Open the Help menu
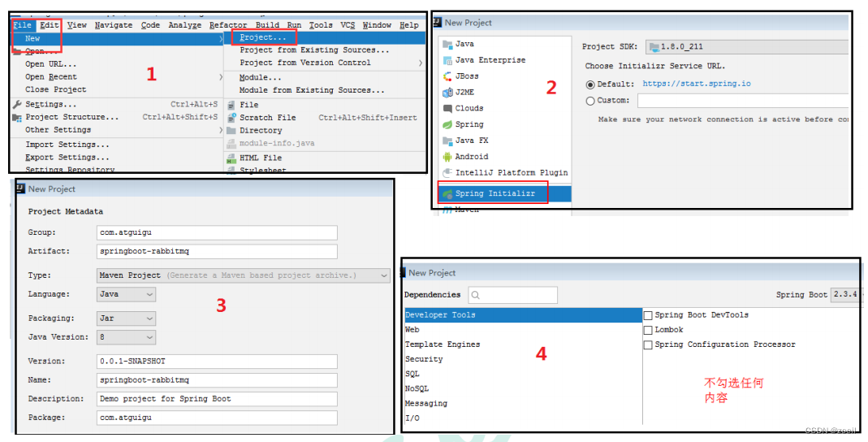This screenshot has height=442, width=868. tap(409, 25)
